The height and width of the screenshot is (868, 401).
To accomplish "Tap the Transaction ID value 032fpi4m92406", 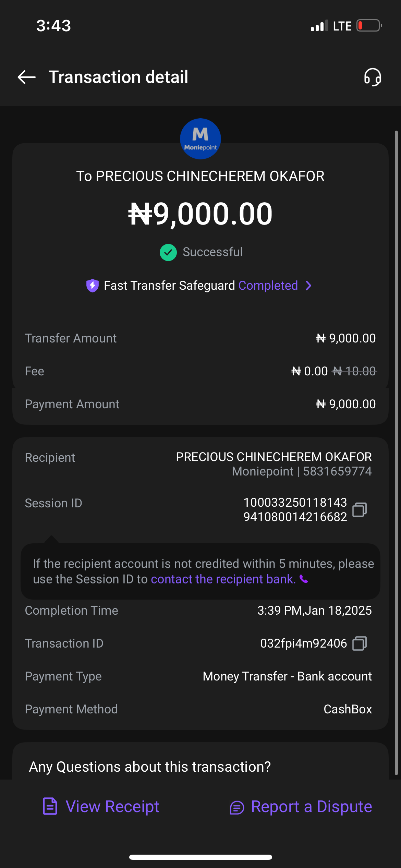I will click(303, 643).
